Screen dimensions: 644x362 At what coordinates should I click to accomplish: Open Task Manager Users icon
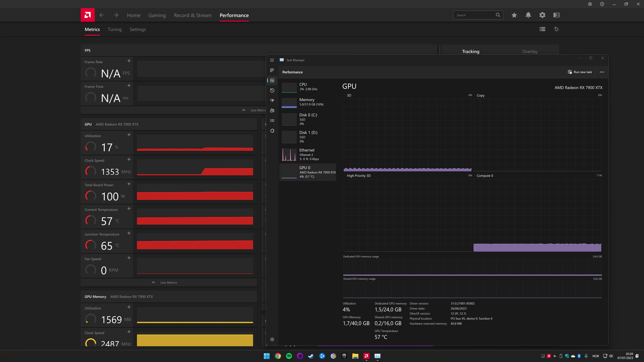[272, 110]
